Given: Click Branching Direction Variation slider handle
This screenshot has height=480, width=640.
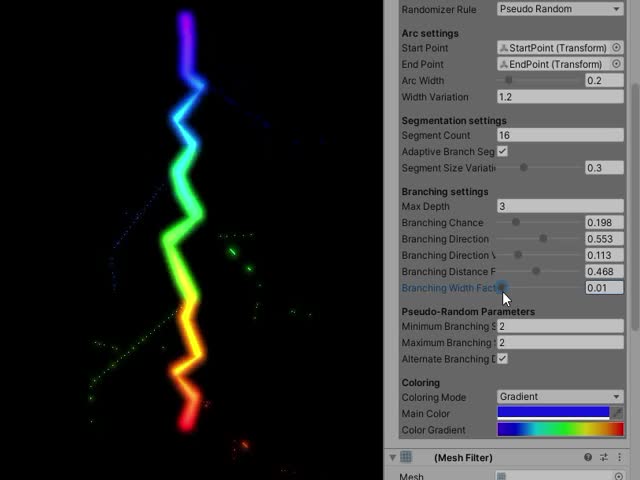Looking at the screenshot, I should pos(518,255).
